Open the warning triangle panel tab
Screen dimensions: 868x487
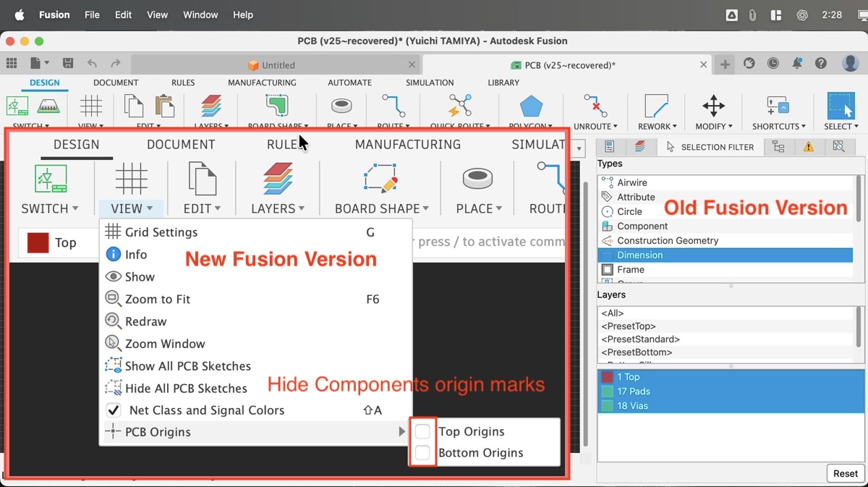point(809,146)
